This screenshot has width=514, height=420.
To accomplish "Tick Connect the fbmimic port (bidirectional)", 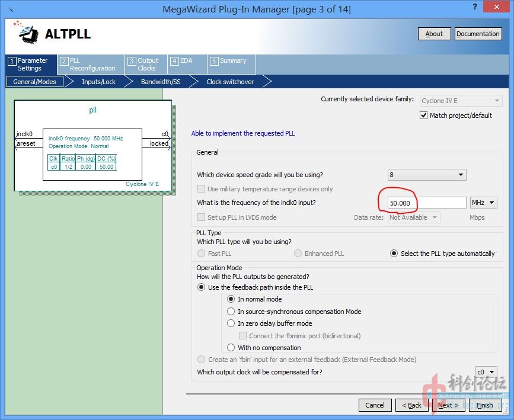I will [x=242, y=335].
